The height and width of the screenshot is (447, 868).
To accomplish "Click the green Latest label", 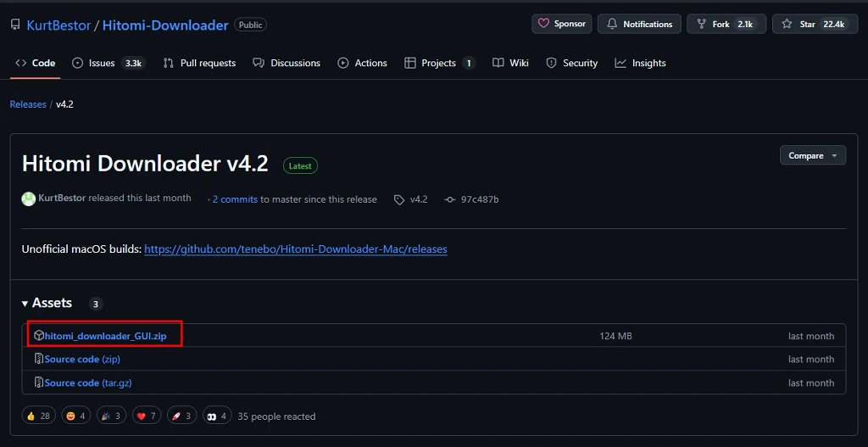I will 300,165.
